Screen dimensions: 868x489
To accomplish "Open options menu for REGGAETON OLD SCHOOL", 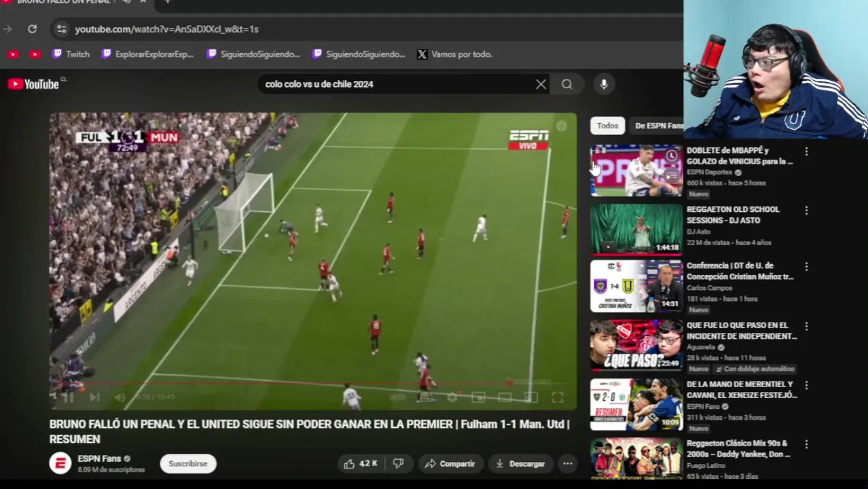I will [x=806, y=211].
